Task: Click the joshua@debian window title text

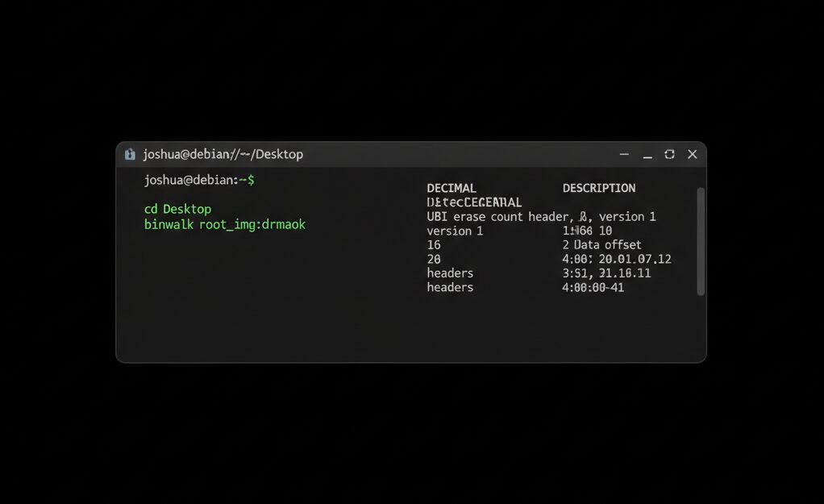Action: pyautogui.click(x=223, y=154)
